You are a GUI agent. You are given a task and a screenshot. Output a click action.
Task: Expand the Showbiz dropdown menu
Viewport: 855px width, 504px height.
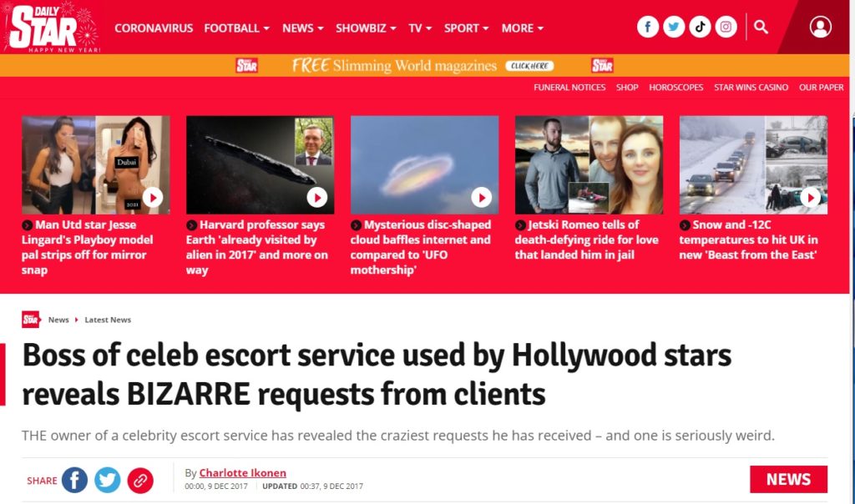366,28
